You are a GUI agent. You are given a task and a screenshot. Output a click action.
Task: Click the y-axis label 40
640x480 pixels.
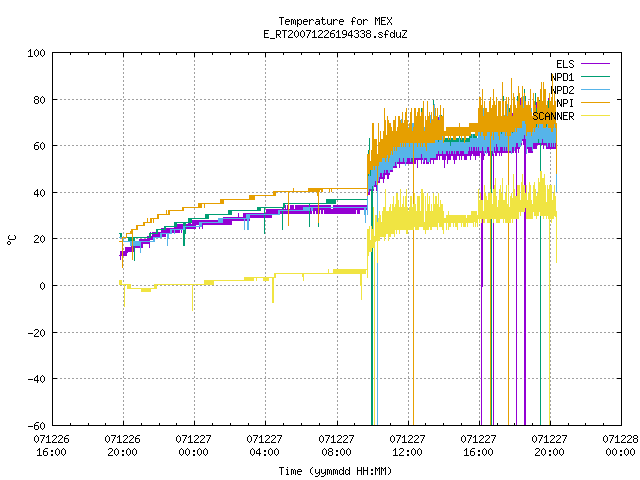click(39, 193)
